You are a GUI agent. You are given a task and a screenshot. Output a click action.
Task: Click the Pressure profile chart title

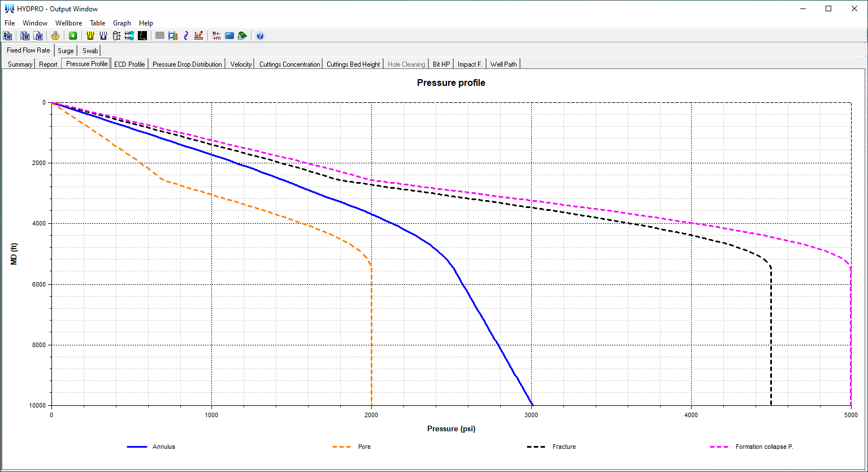click(x=450, y=83)
